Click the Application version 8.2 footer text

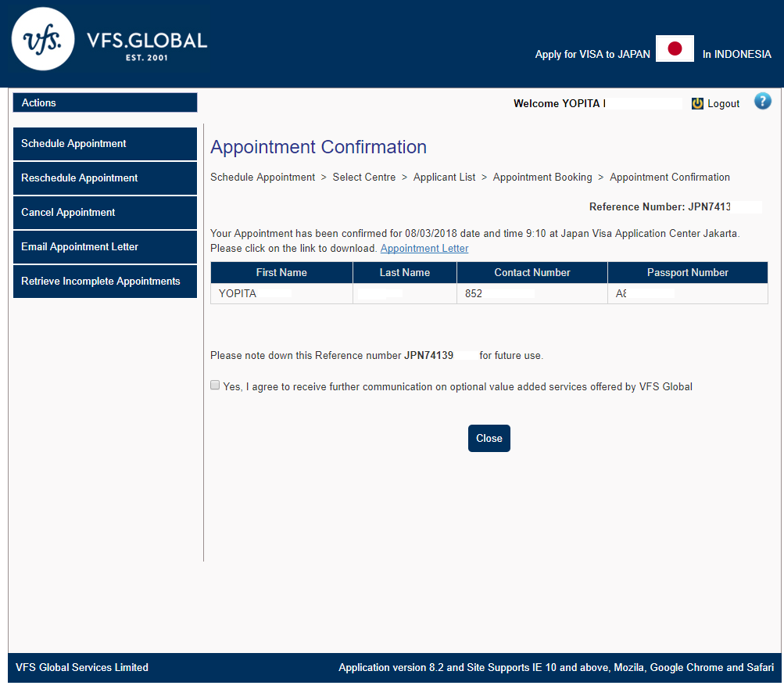coord(556,667)
